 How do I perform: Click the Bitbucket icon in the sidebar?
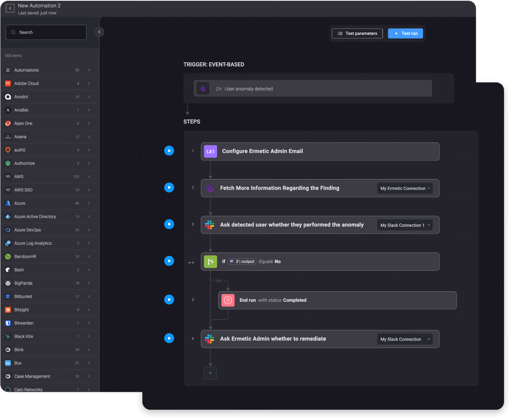8,296
